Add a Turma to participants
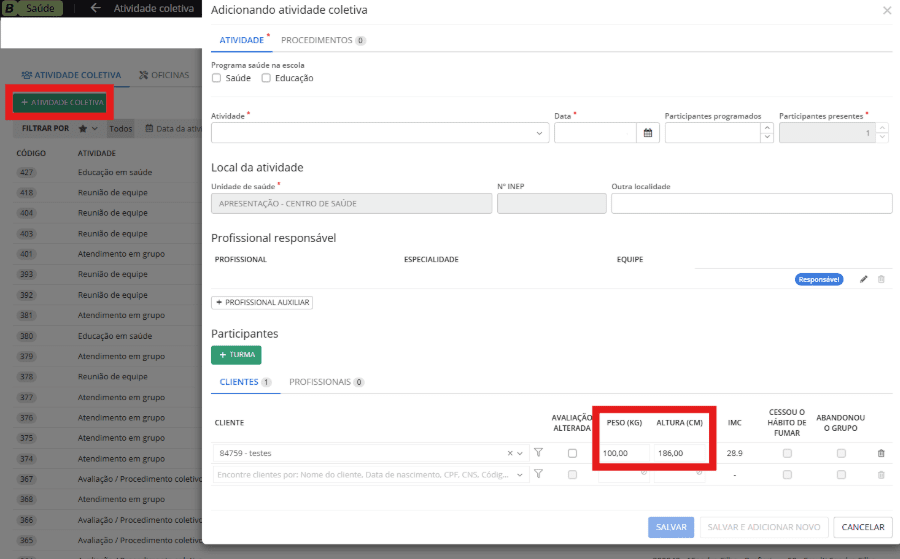 click(x=236, y=355)
